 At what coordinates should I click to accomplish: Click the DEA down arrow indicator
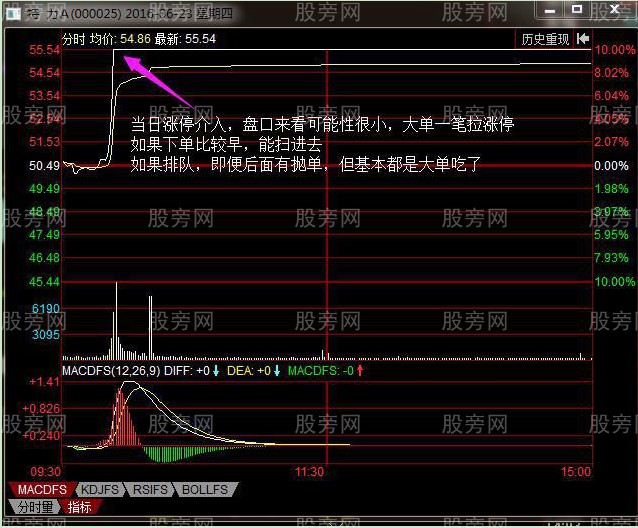click(x=277, y=371)
